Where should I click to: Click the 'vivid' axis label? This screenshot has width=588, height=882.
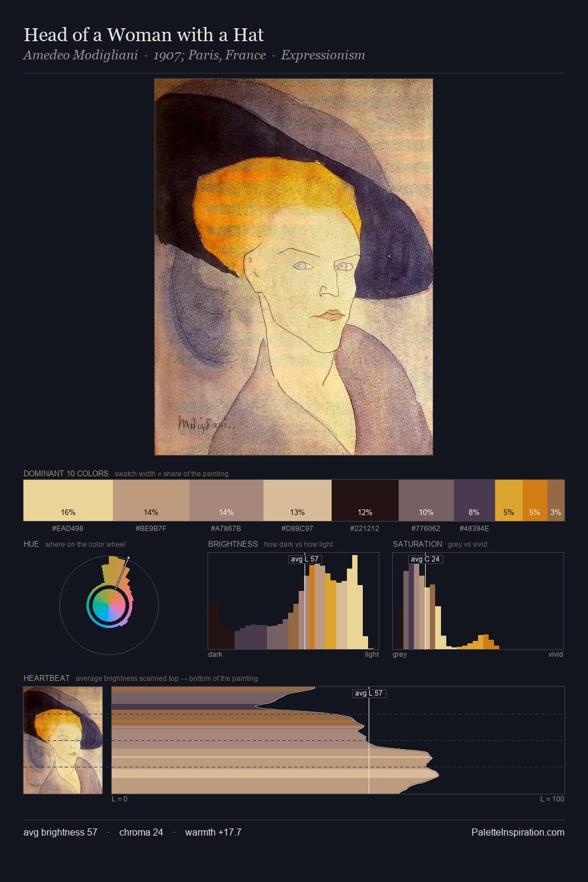(556, 654)
